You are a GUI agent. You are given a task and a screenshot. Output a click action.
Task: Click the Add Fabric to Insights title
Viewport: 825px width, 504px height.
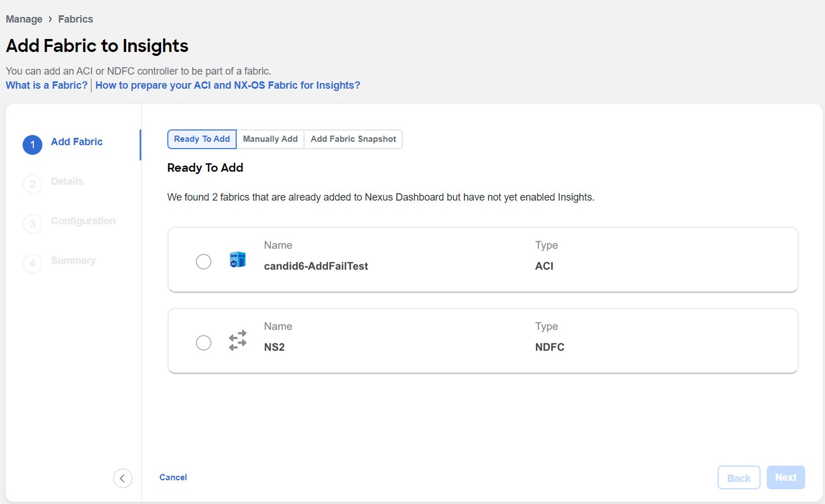97,46
